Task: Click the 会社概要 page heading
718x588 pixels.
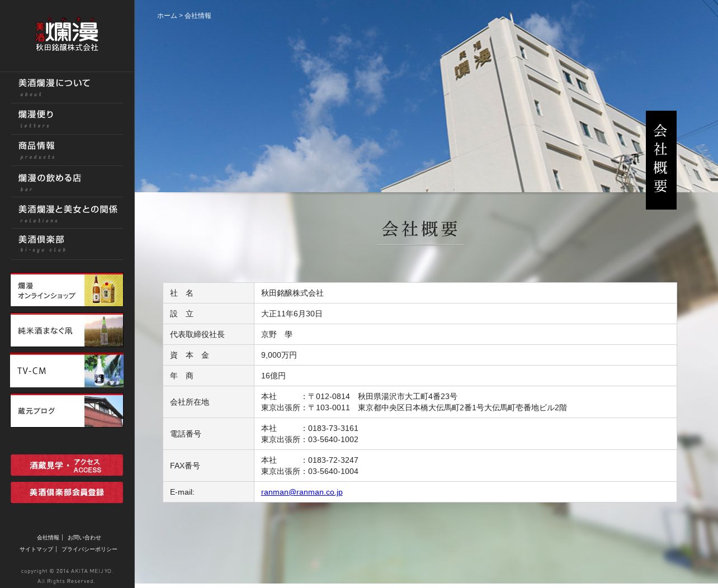Action: [420, 229]
